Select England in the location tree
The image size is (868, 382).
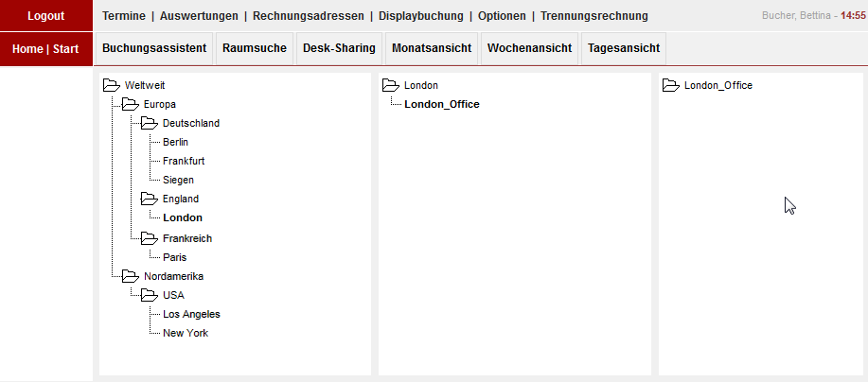tap(181, 199)
